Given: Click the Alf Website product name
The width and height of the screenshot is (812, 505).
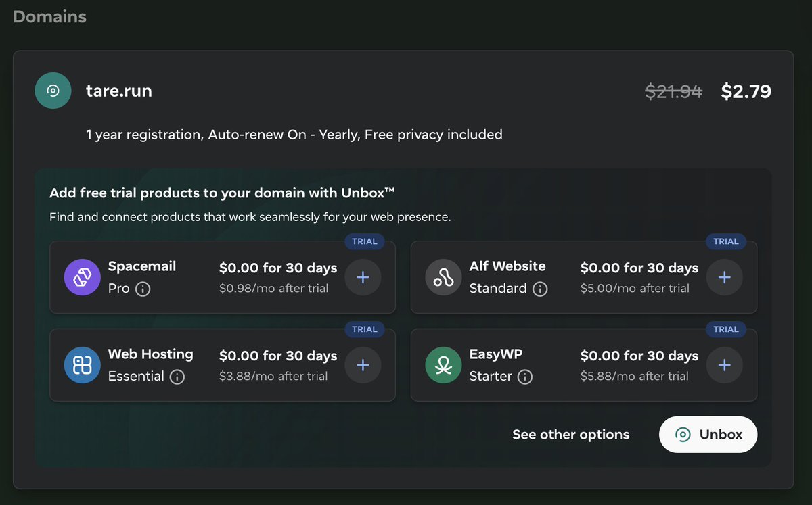Looking at the screenshot, I should click(x=507, y=266).
